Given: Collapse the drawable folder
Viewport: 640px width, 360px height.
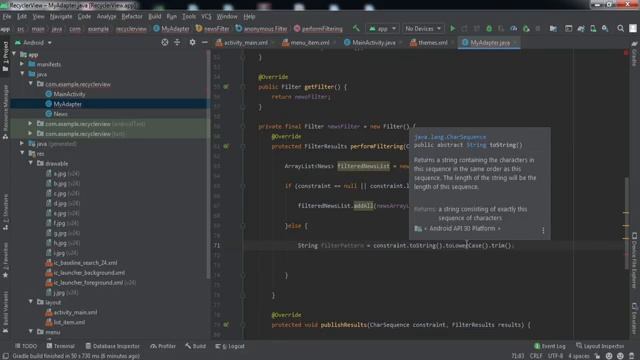Looking at the screenshot, I should point(31,163).
